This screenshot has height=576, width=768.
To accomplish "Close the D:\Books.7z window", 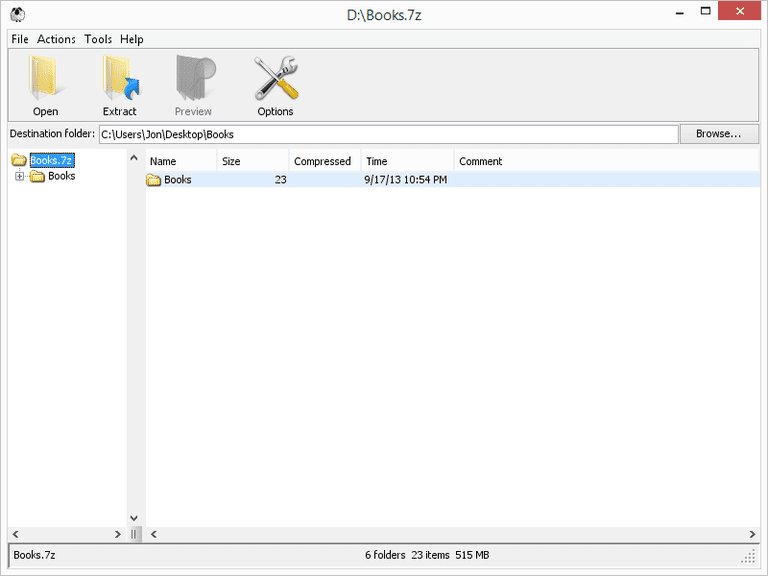I will coord(740,11).
